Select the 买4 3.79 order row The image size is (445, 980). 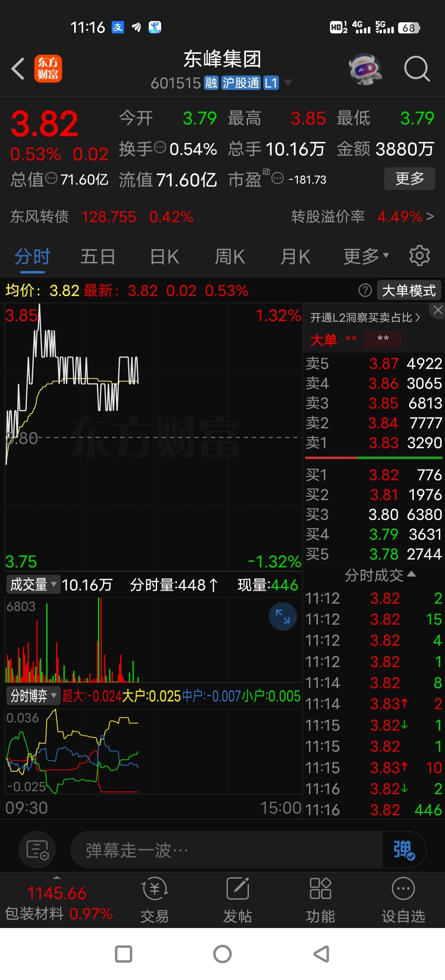374,534
